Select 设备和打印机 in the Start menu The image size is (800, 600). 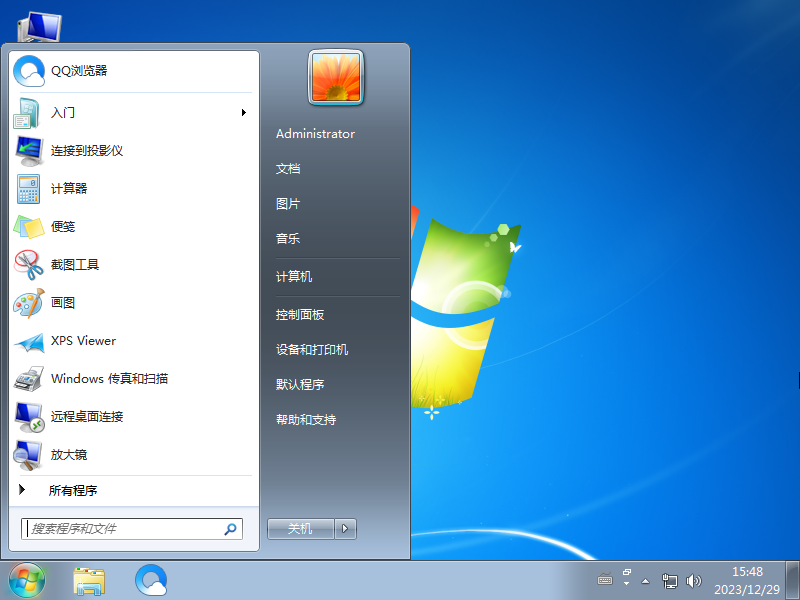[310, 348]
